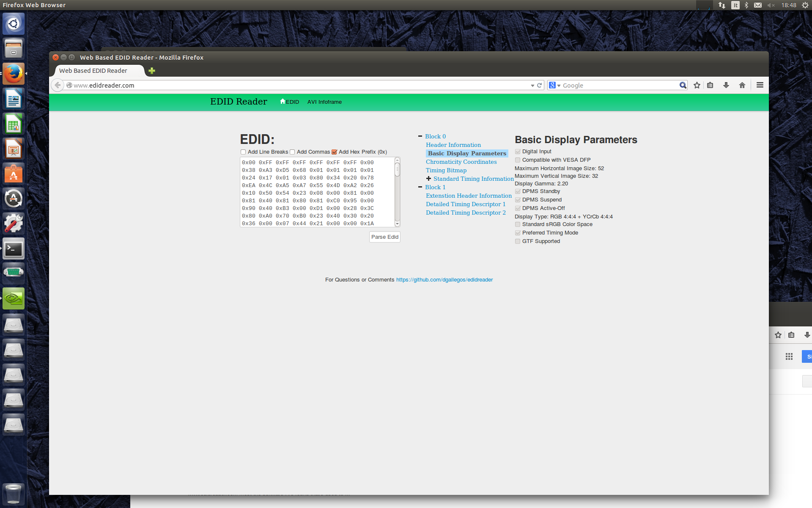Screen dimensions: 812x508
Task: Click apps grid icon in background window
Action: [x=789, y=356]
